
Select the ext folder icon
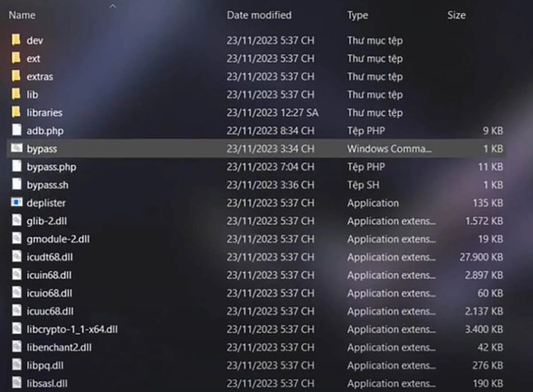(x=16, y=58)
